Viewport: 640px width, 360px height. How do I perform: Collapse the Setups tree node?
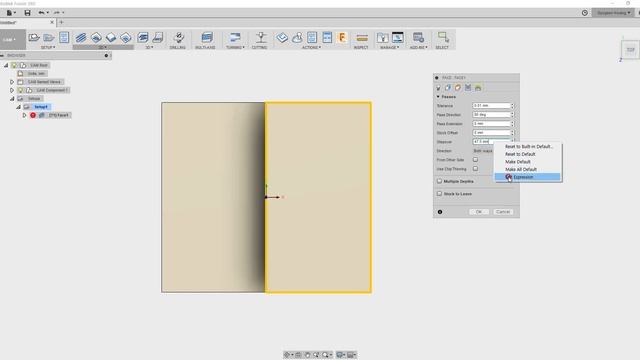(12, 98)
